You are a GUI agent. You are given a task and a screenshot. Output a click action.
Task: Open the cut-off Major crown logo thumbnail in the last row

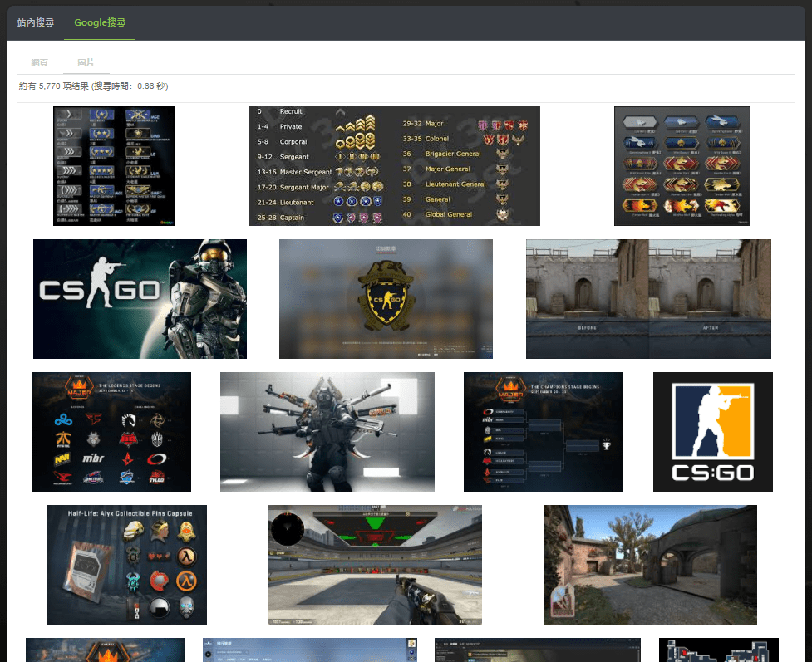point(106,650)
